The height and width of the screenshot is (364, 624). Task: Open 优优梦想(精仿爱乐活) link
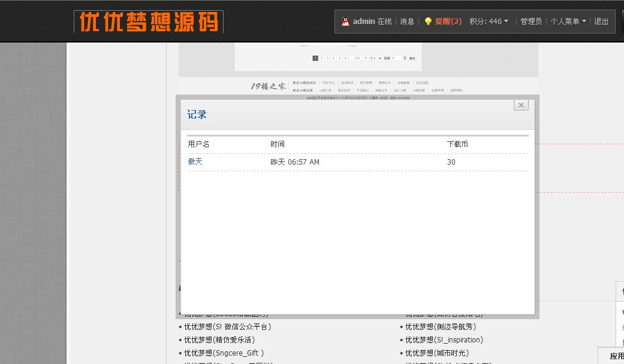[219, 340]
